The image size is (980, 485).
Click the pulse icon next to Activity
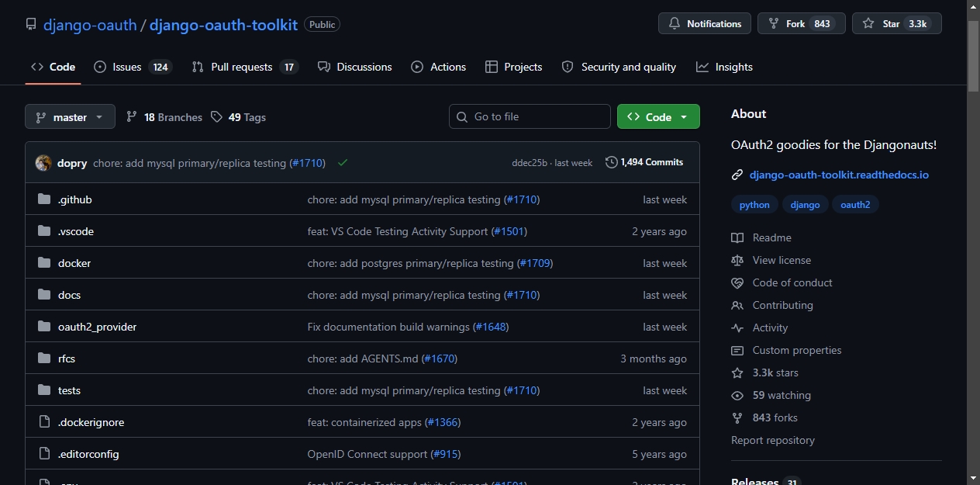tap(737, 327)
